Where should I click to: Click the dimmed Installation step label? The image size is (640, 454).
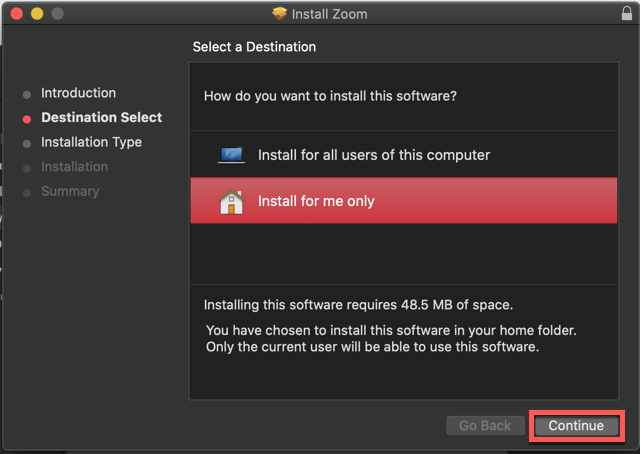point(75,167)
